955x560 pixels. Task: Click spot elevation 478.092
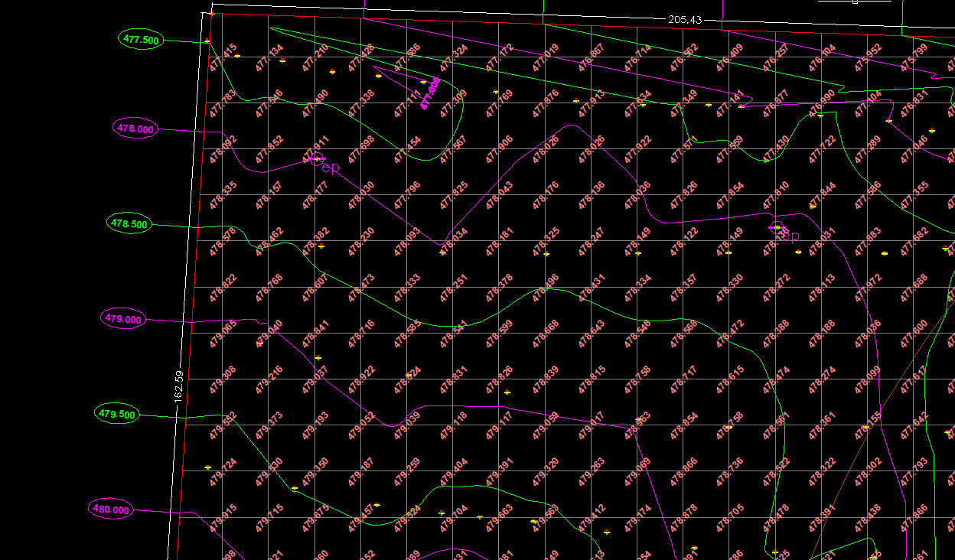[223, 150]
